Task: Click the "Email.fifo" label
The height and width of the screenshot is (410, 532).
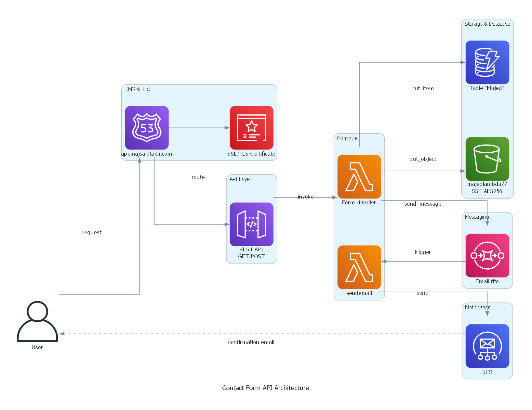Action: [x=487, y=281]
